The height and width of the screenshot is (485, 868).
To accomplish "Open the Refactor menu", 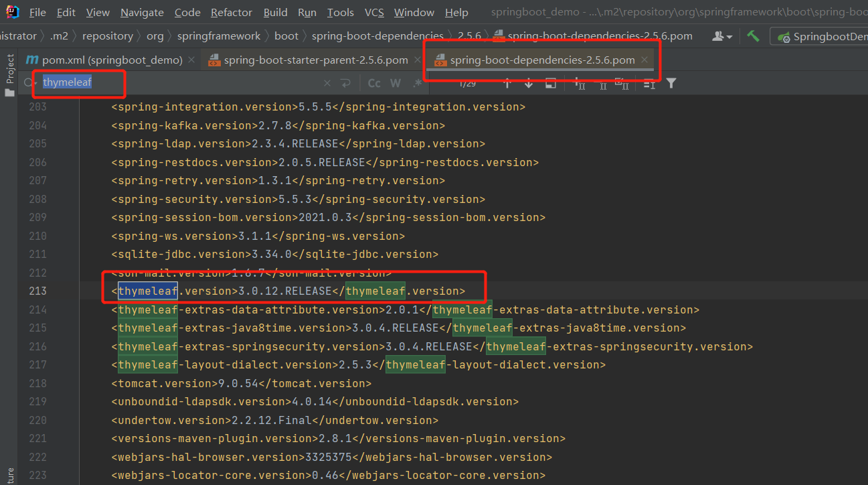I will 232,12.
